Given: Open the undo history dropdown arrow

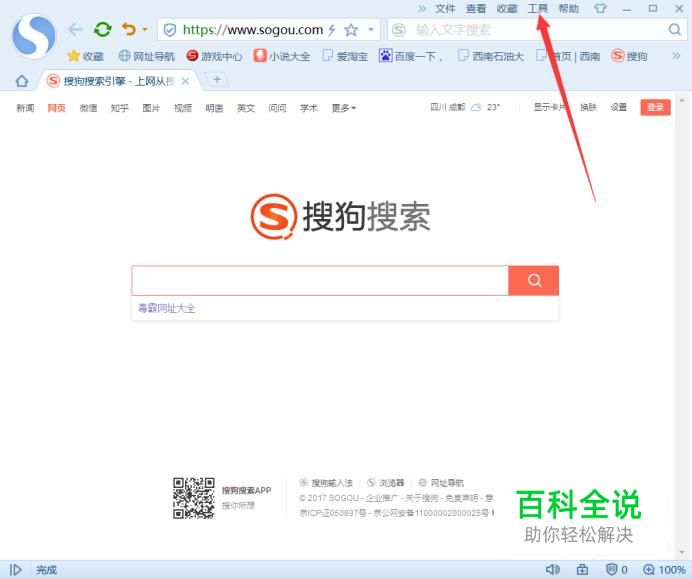Looking at the screenshot, I should pyautogui.click(x=145, y=30).
